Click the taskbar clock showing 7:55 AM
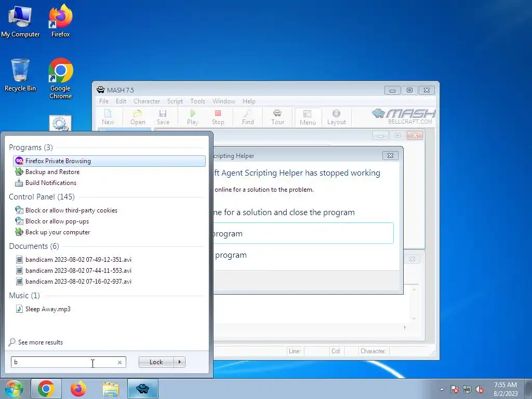The width and height of the screenshot is (532, 399). click(506, 389)
